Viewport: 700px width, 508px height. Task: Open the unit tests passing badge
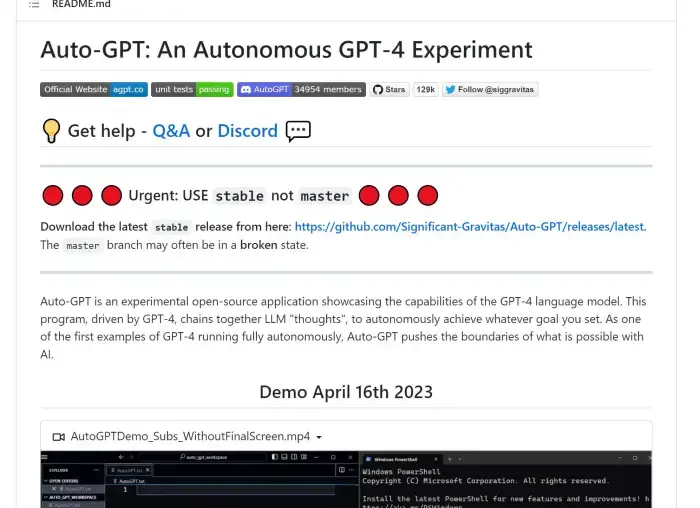point(192,89)
